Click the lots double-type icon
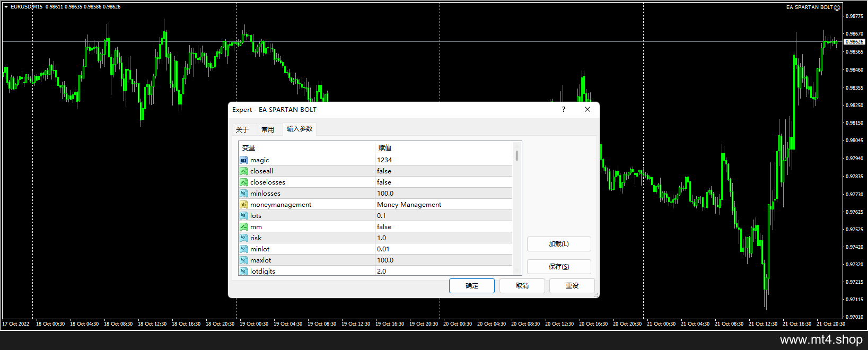The height and width of the screenshot is (350, 868). pos(243,216)
